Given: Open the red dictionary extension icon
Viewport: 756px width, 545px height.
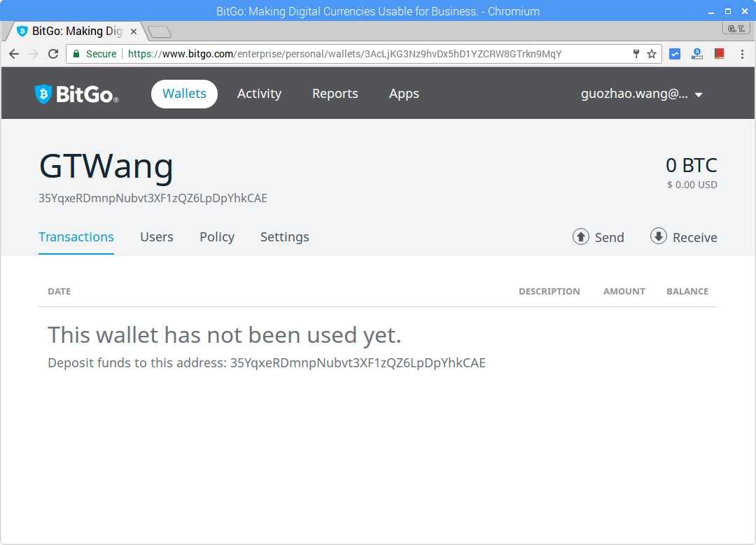Looking at the screenshot, I should click(x=720, y=53).
